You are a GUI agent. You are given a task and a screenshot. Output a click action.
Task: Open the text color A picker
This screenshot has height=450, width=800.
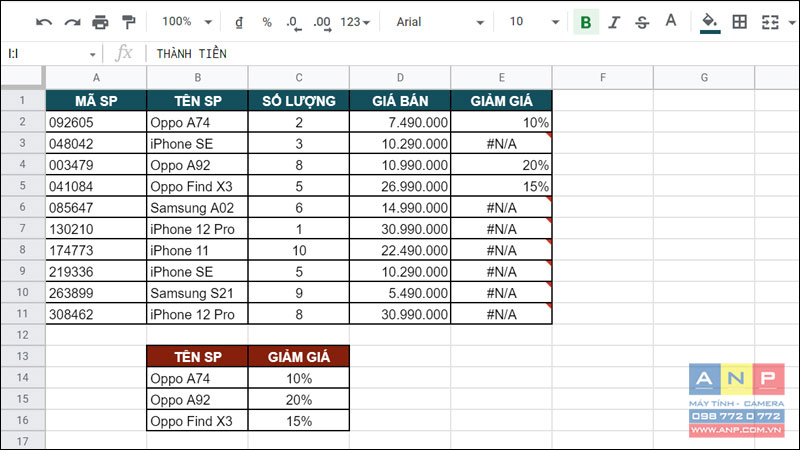click(670, 21)
